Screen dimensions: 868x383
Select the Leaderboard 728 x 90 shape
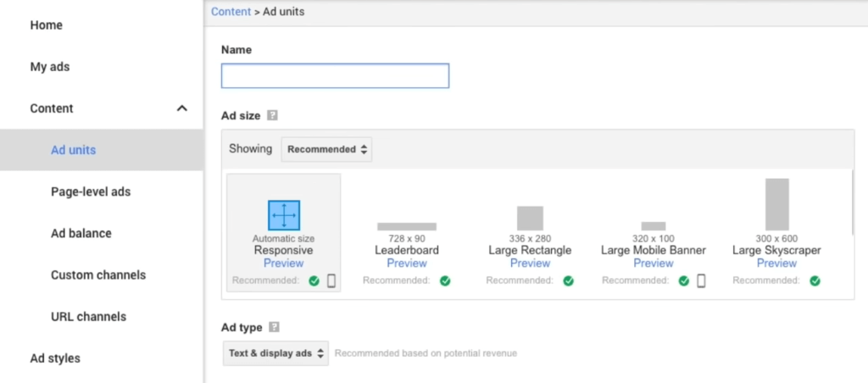(407, 226)
